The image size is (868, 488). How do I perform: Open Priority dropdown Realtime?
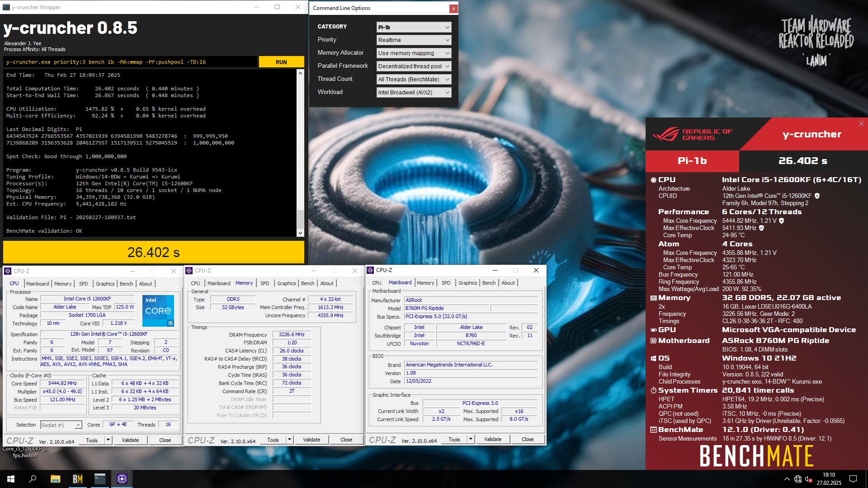(414, 40)
